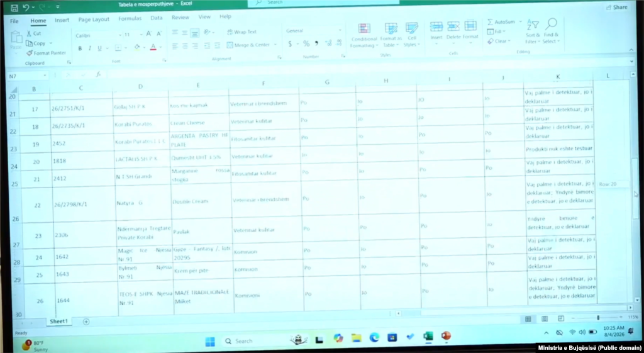The width and height of the screenshot is (644, 353).
Task: Toggle Italic formatting
Action: tap(89, 48)
